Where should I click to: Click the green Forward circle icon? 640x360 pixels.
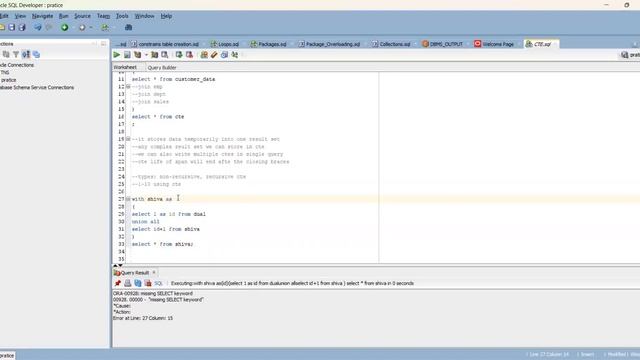64,27
